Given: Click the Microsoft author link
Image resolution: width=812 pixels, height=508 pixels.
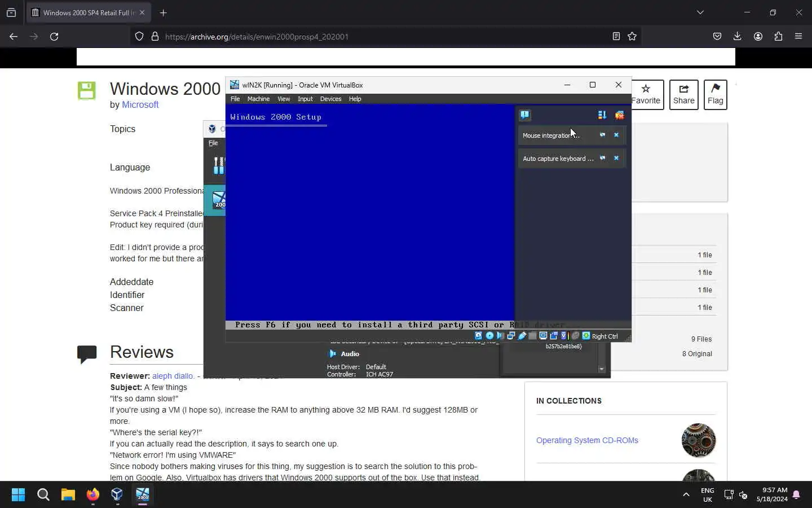Looking at the screenshot, I should coord(140,104).
